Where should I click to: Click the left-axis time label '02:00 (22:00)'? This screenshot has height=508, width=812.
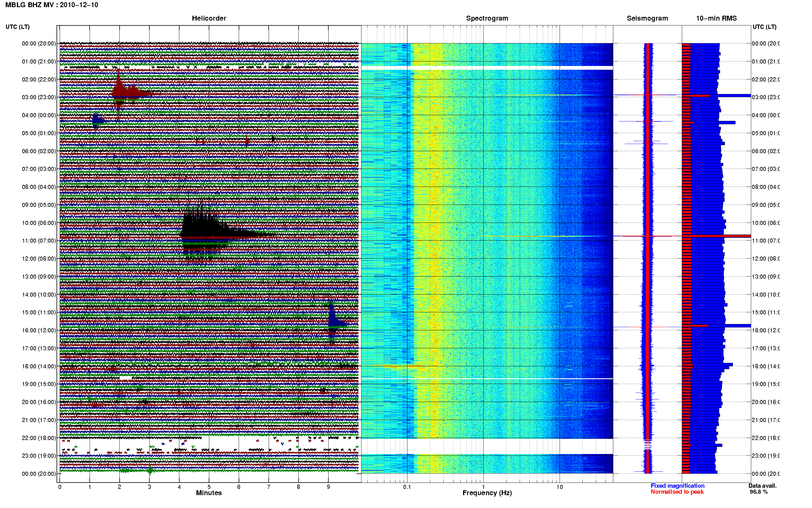point(39,79)
